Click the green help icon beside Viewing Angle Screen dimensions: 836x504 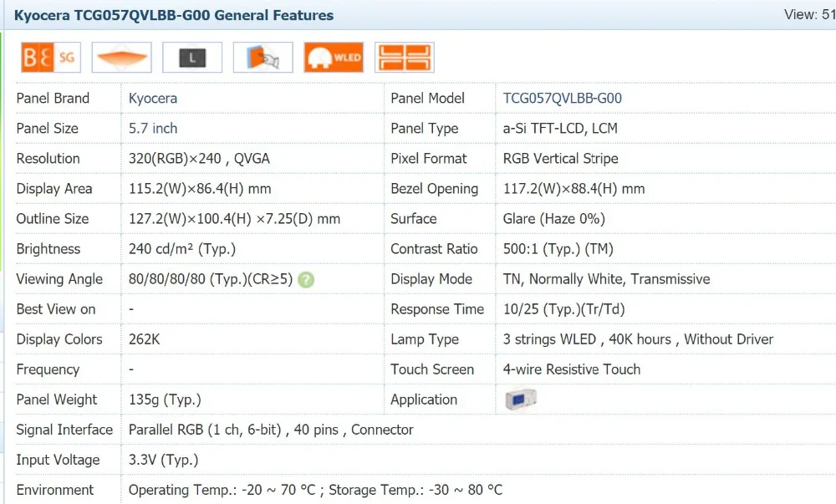[306, 279]
